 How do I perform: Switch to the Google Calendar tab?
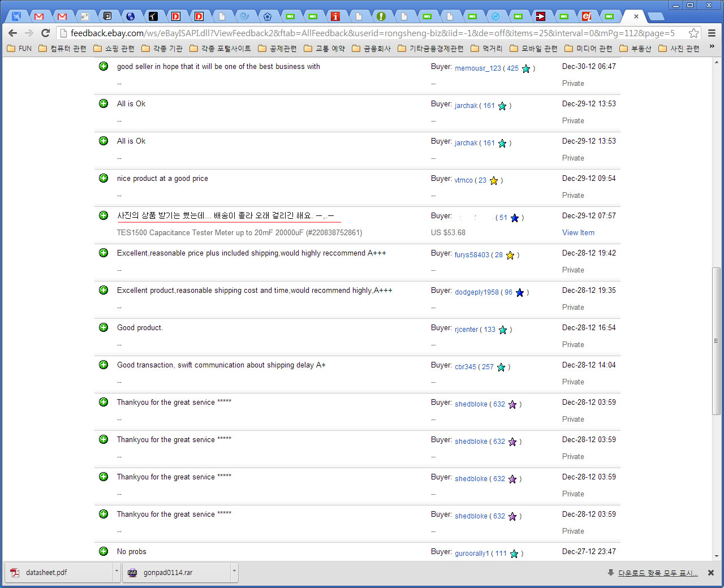tap(16, 16)
